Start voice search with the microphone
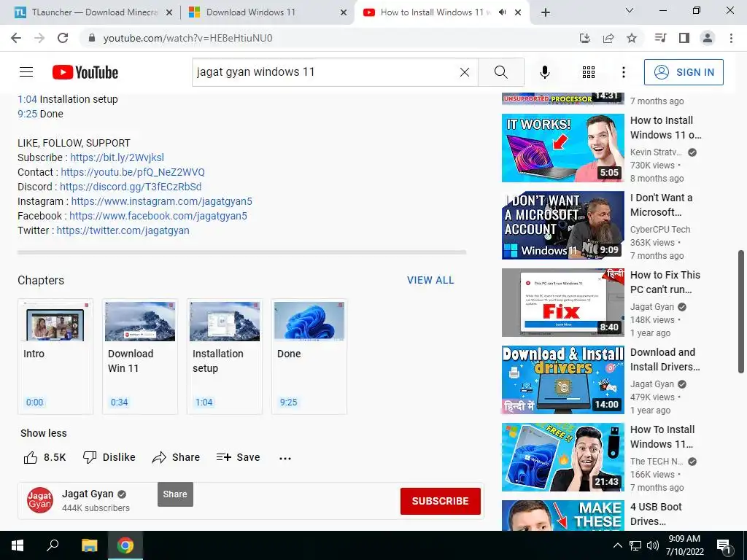This screenshot has height=560, width=747. pos(544,72)
